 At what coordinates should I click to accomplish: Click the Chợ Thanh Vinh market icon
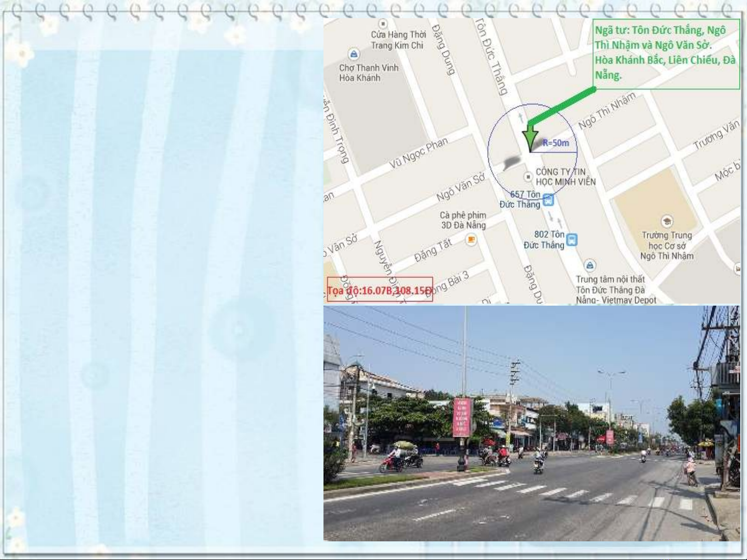click(354, 54)
